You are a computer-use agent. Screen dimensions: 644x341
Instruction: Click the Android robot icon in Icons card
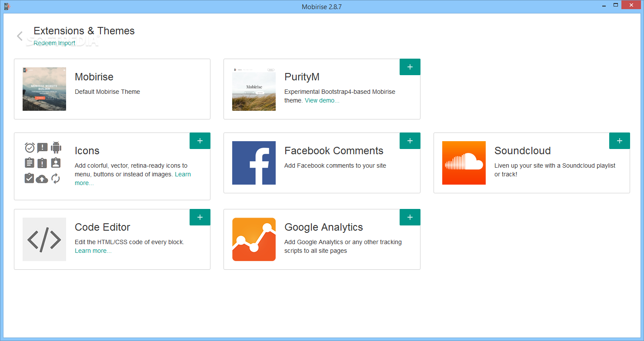[x=56, y=148]
